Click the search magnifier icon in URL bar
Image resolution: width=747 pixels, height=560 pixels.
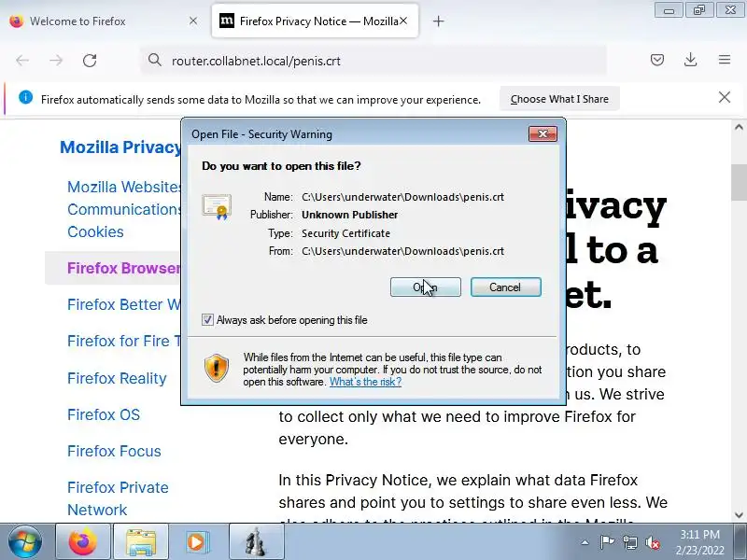point(154,60)
